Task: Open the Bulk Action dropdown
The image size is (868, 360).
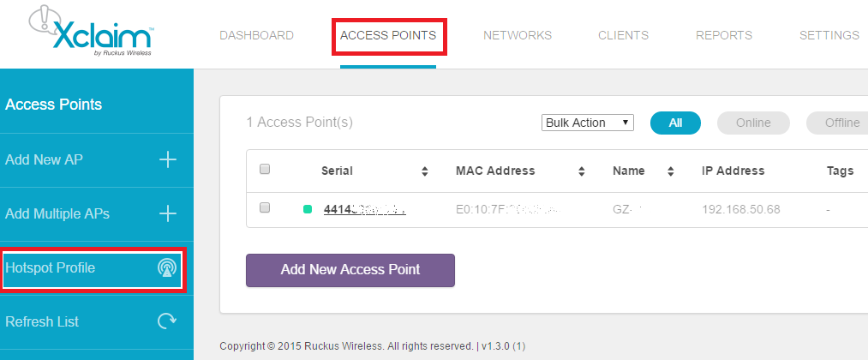Action: click(587, 123)
